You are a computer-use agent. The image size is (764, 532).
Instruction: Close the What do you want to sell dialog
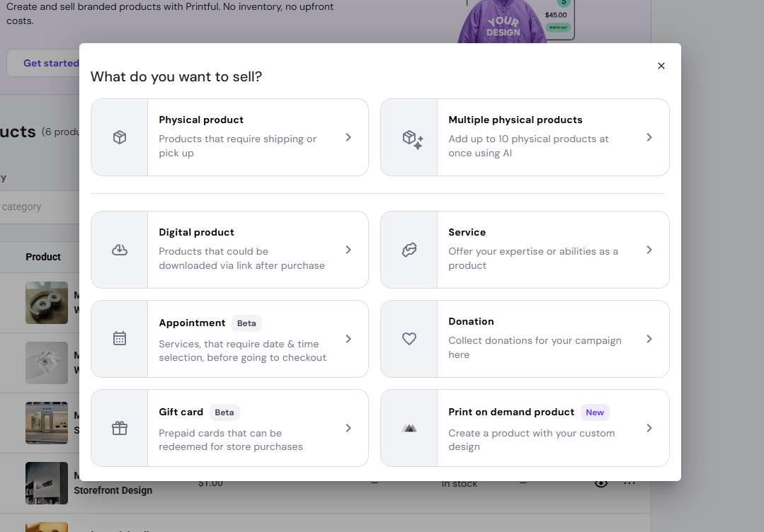661,66
